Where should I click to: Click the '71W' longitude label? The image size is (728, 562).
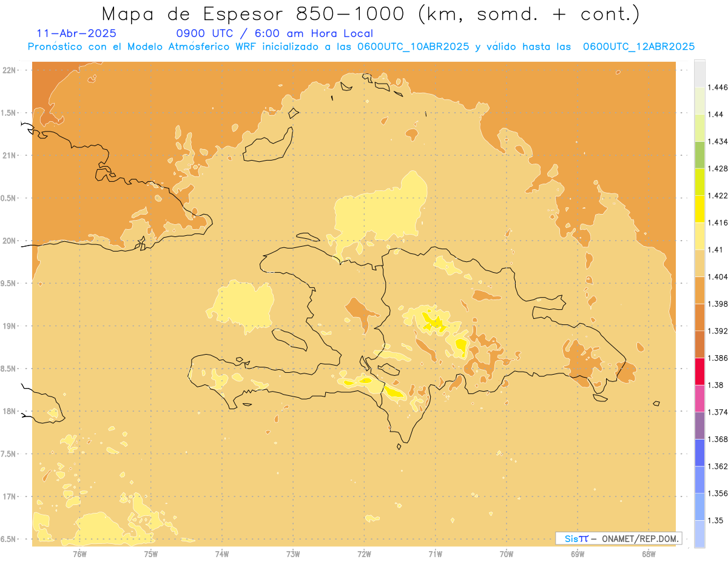tap(435, 554)
